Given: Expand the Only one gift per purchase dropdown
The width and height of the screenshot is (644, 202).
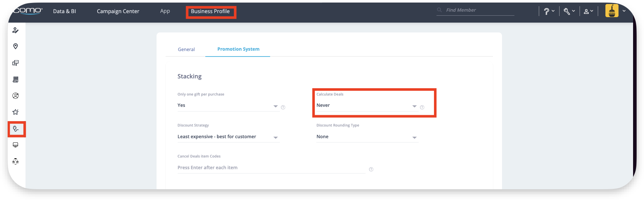Looking at the screenshot, I should (x=228, y=105).
